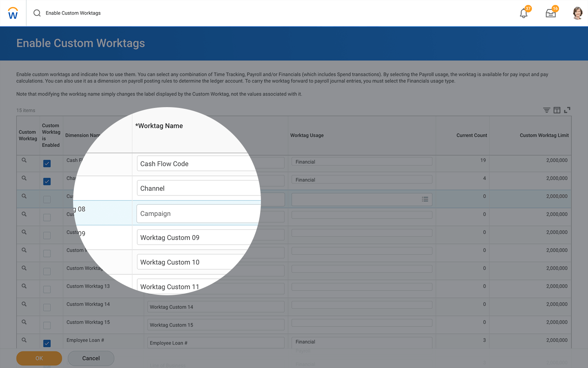Screen dimensions: 588x368
Task: Uncheck the Employee Loan # enabled checkbox
Action: pos(47,343)
